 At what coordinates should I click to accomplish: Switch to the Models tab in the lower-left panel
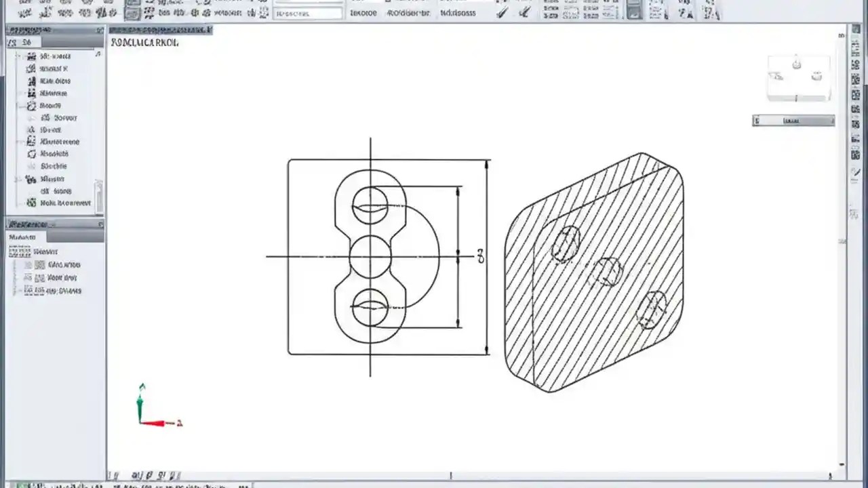[x=23, y=237]
